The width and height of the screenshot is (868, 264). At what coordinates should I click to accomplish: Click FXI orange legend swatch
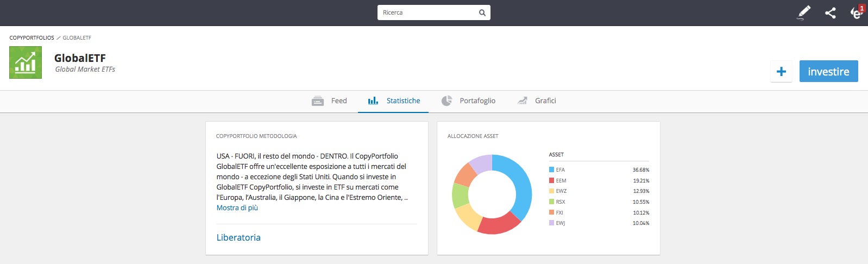[x=551, y=212]
